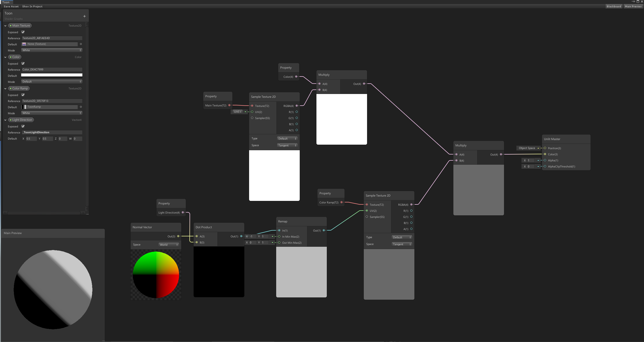Screen dimensions: 644x342
Task: Open the Normal Vector Space World dropdown
Action: tap(169, 245)
